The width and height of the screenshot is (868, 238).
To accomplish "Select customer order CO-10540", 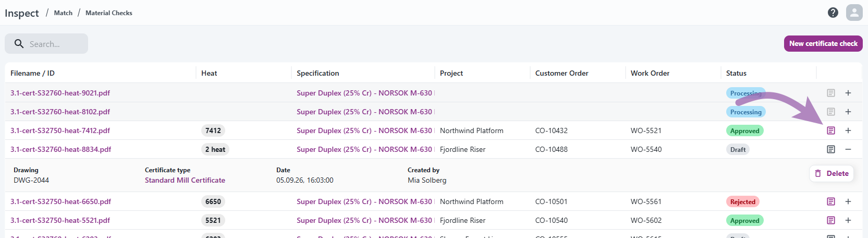I will [552, 220].
